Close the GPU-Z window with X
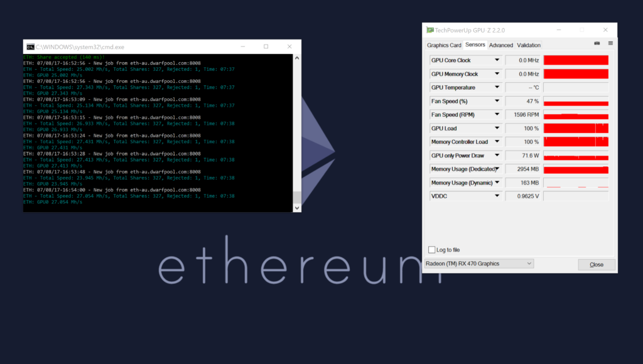 tap(605, 30)
